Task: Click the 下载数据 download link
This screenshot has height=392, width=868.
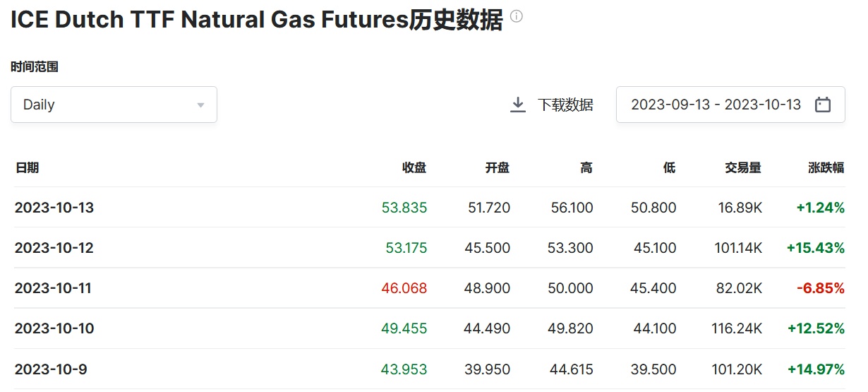Action: pos(565,105)
